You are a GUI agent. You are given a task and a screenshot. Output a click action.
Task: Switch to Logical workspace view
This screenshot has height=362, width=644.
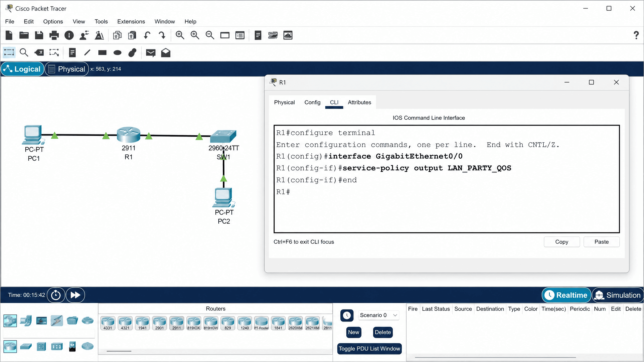pos(22,69)
